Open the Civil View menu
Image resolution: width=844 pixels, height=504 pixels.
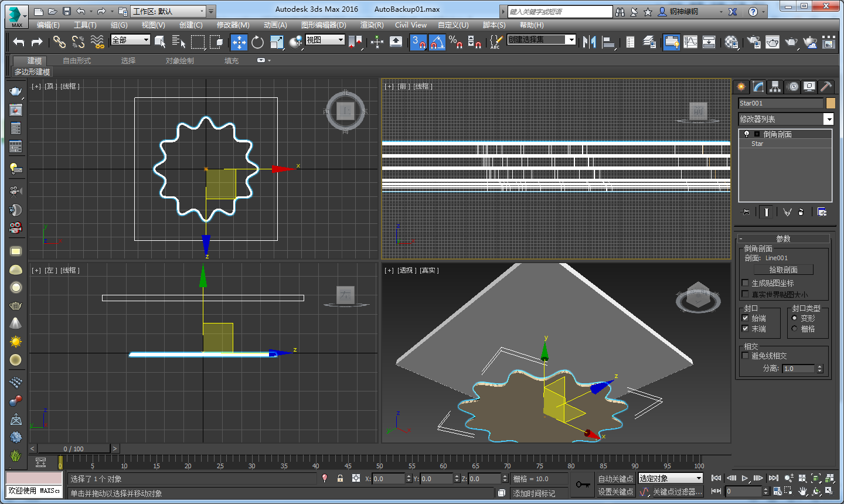click(411, 25)
